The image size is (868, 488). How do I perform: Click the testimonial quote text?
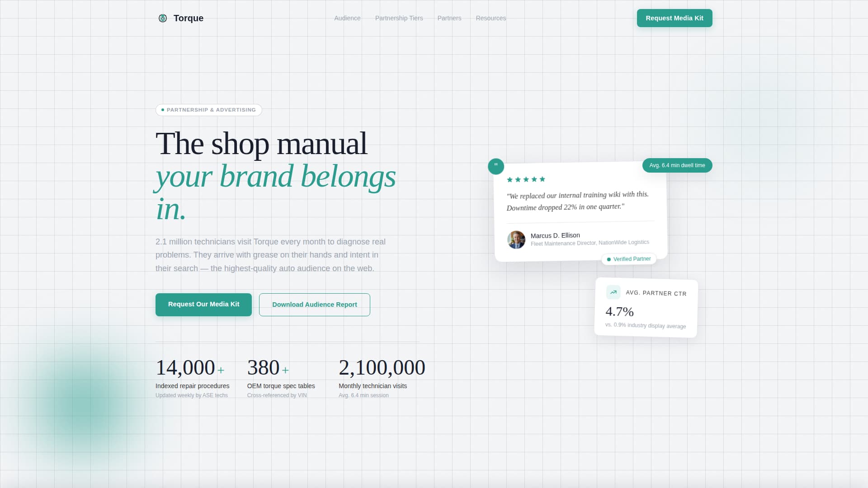click(577, 201)
